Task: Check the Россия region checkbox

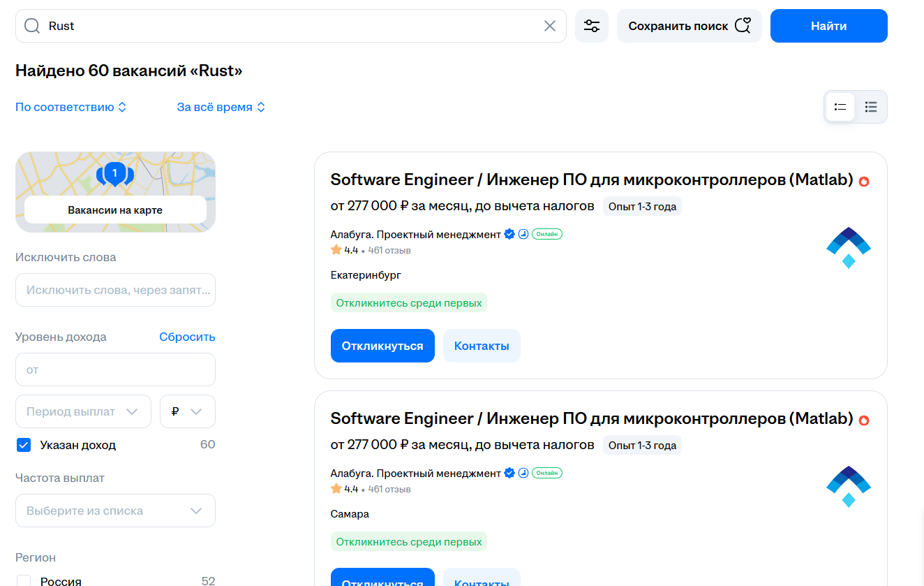Action: point(24,580)
